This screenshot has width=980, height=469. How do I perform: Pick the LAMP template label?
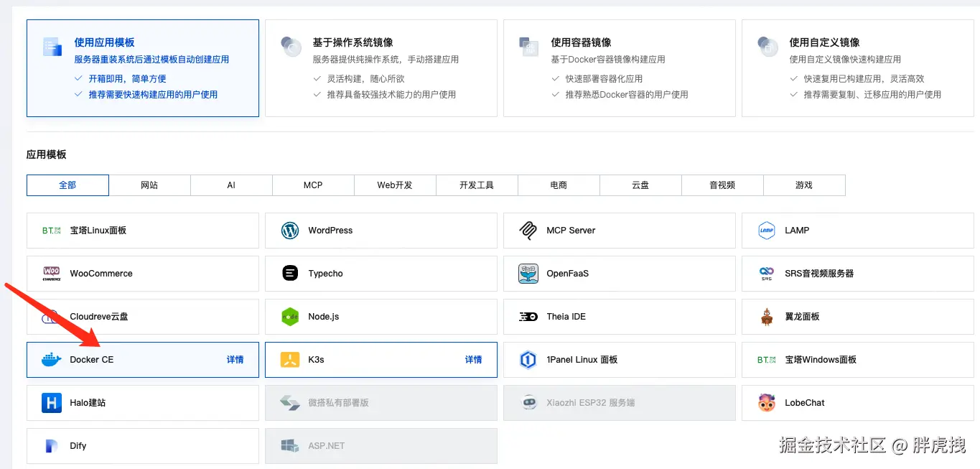click(797, 231)
